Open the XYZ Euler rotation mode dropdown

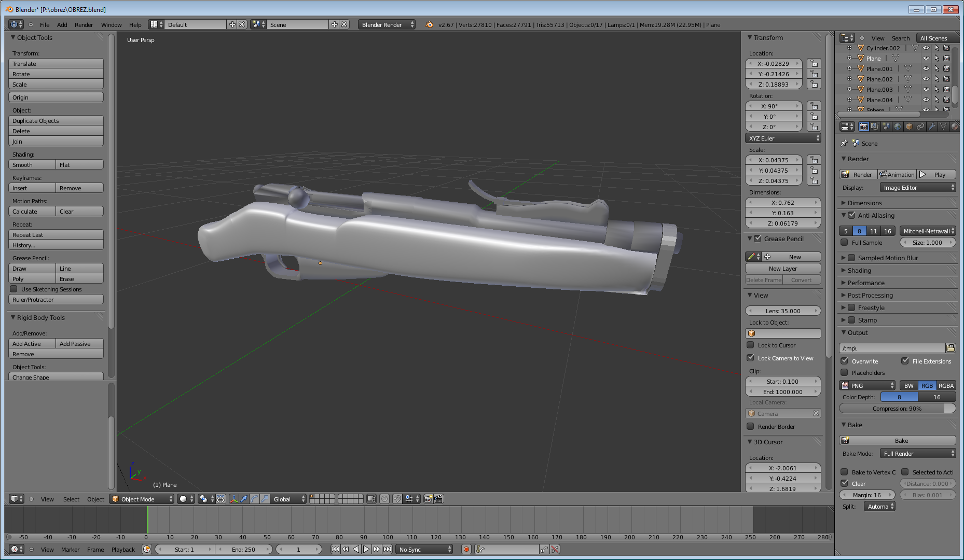[x=783, y=138]
